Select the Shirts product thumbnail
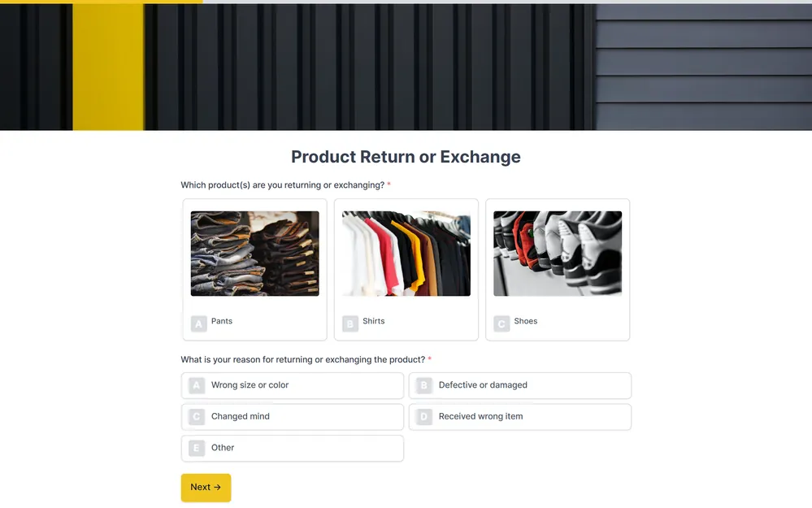The image size is (812, 508). click(406, 253)
